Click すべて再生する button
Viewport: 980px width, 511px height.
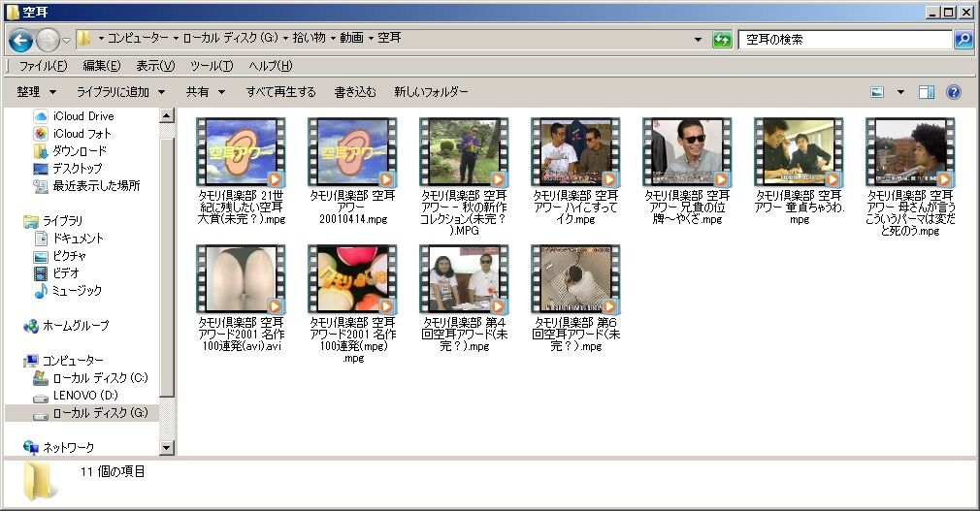click(x=280, y=92)
